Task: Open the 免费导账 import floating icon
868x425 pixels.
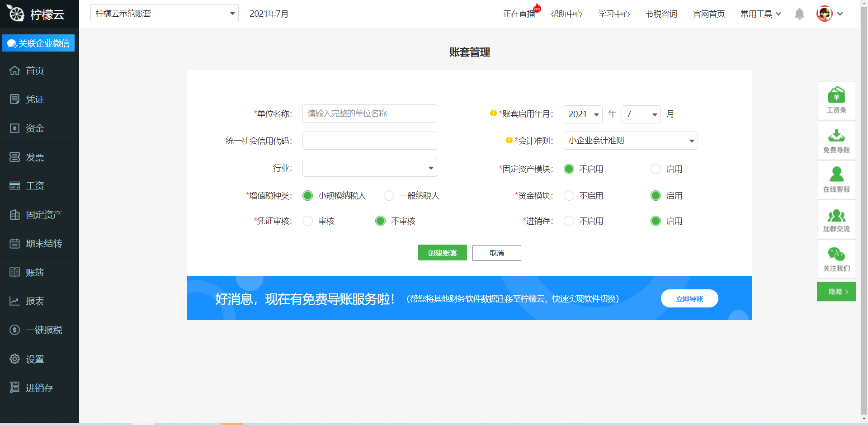Action: (836, 135)
